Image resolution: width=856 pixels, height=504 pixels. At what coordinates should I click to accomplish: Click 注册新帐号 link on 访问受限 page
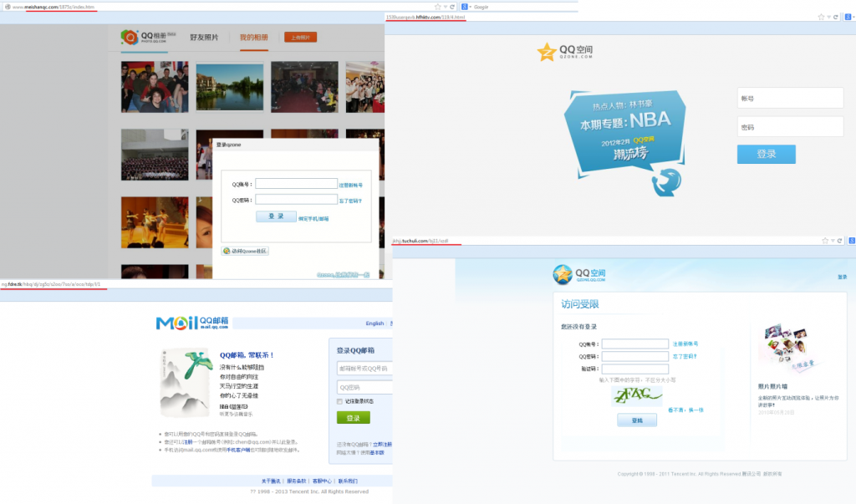point(685,344)
